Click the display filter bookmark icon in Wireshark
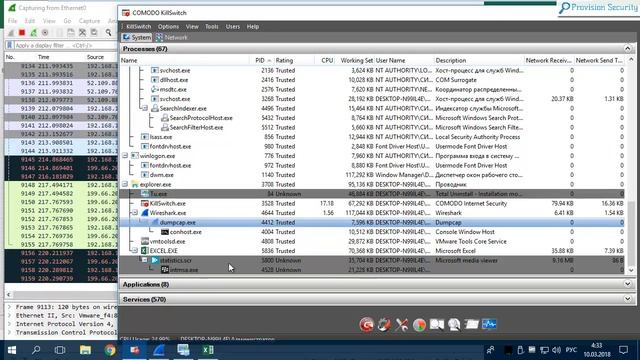640x360 pixels. click(x=10, y=45)
